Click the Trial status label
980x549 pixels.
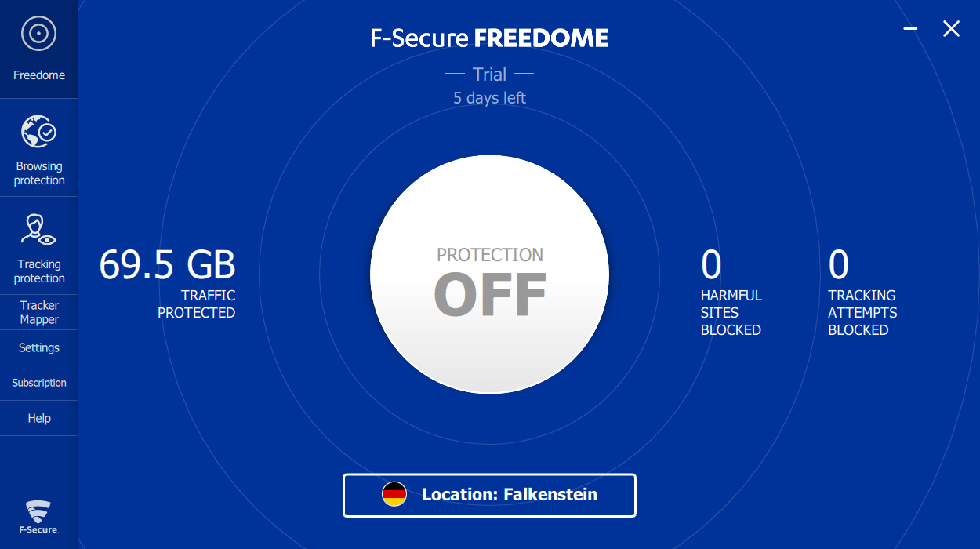click(489, 75)
